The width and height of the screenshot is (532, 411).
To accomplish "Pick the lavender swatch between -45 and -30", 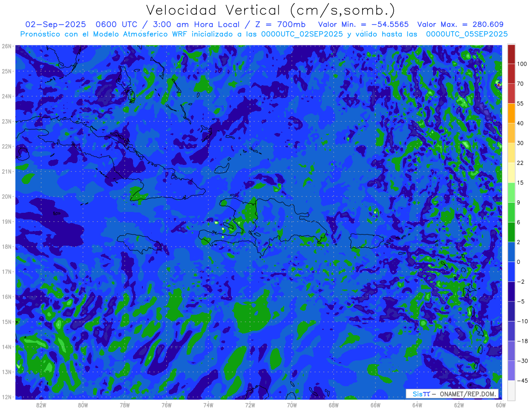I will tap(511, 371).
